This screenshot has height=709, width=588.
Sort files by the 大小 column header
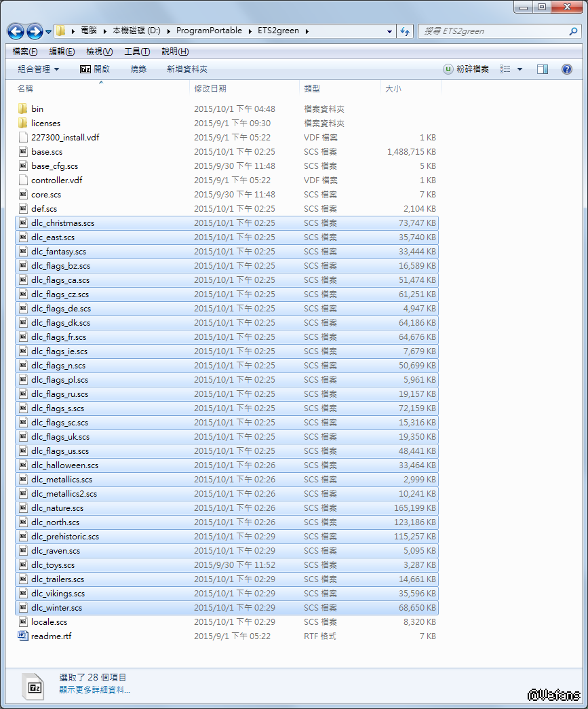click(x=393, y=89)
